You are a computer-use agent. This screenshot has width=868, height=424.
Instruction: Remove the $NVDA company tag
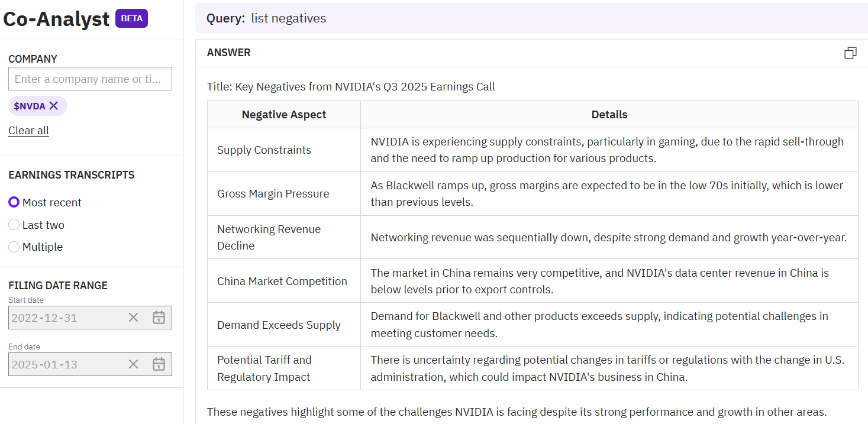click(x=54, y=106)
